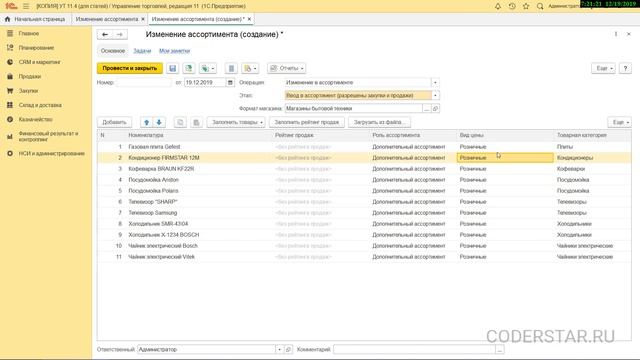Click the paste rows icon in table toolbar
640x360 pixels.
tap(196, 122)
